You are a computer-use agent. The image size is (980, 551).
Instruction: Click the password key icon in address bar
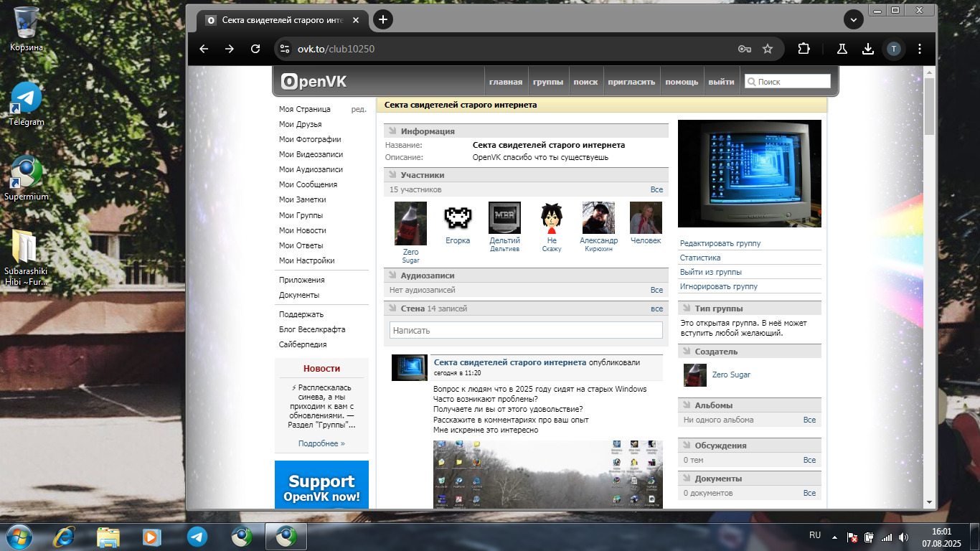pos(745,49)
